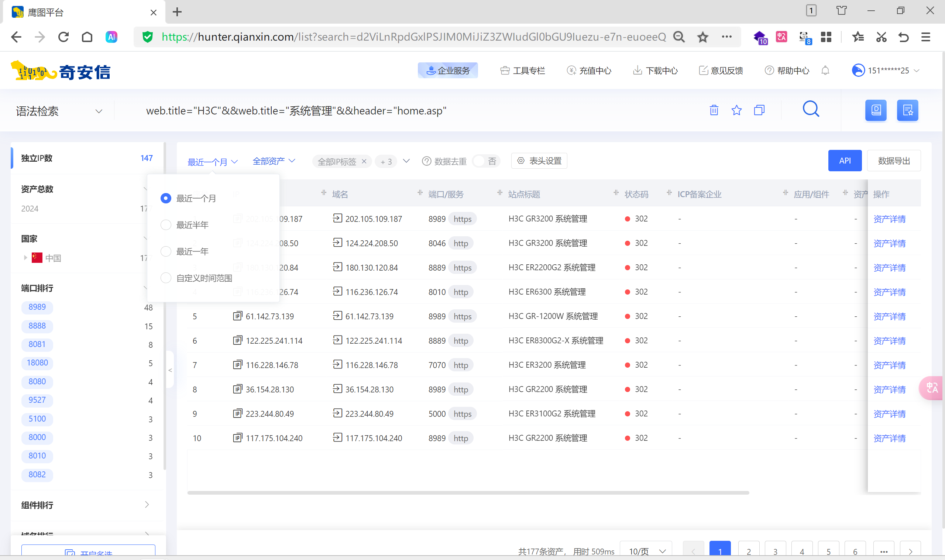
Task: Go to browser home page icon
Action: point(87,37)
